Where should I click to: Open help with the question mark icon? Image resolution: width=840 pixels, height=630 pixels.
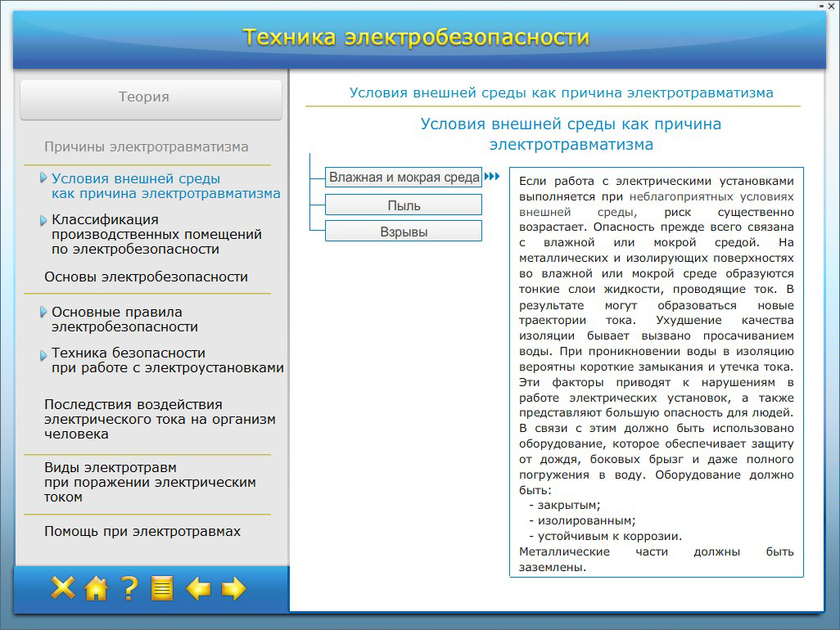click(x=129, y=588)
